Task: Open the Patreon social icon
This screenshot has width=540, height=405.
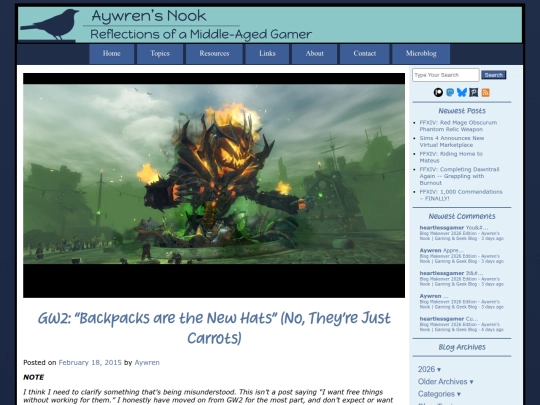Action: click(438, 92)
